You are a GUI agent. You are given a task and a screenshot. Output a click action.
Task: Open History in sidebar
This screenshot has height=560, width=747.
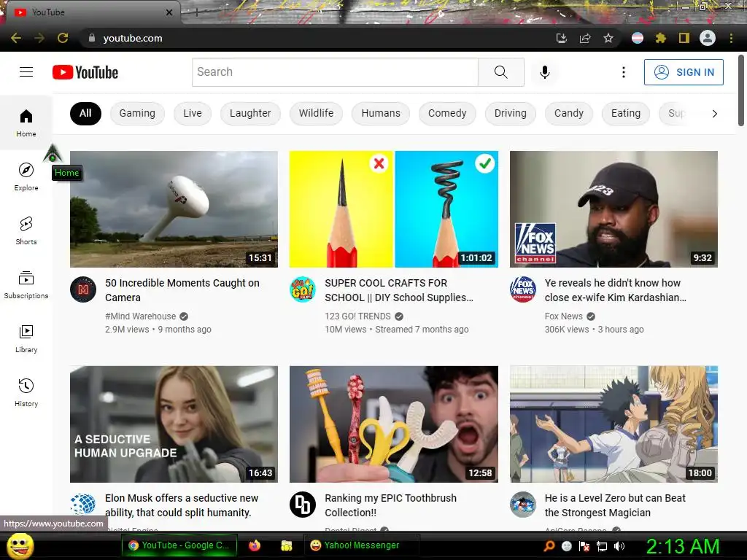(26, 392)
